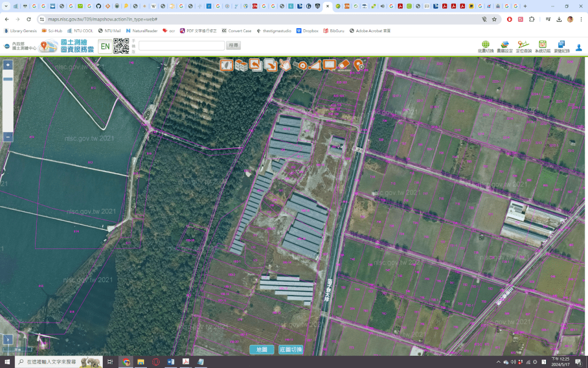
Task: Go to previous map view
Action: click(256, 66)
